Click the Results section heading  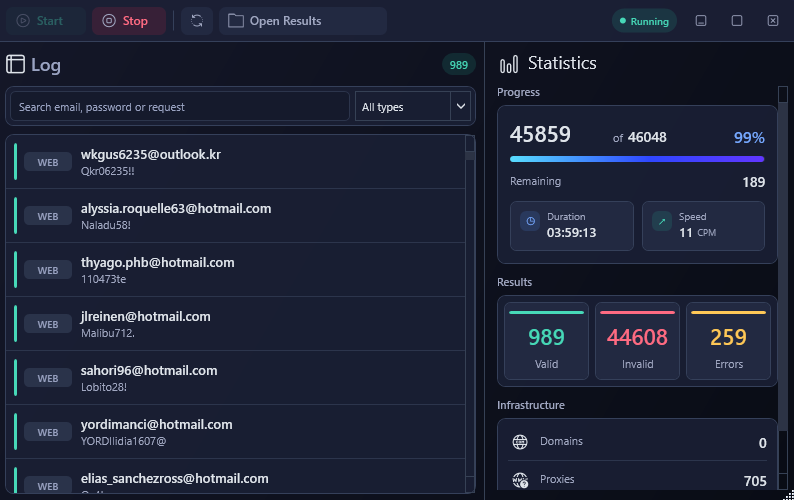pos(514,282)
